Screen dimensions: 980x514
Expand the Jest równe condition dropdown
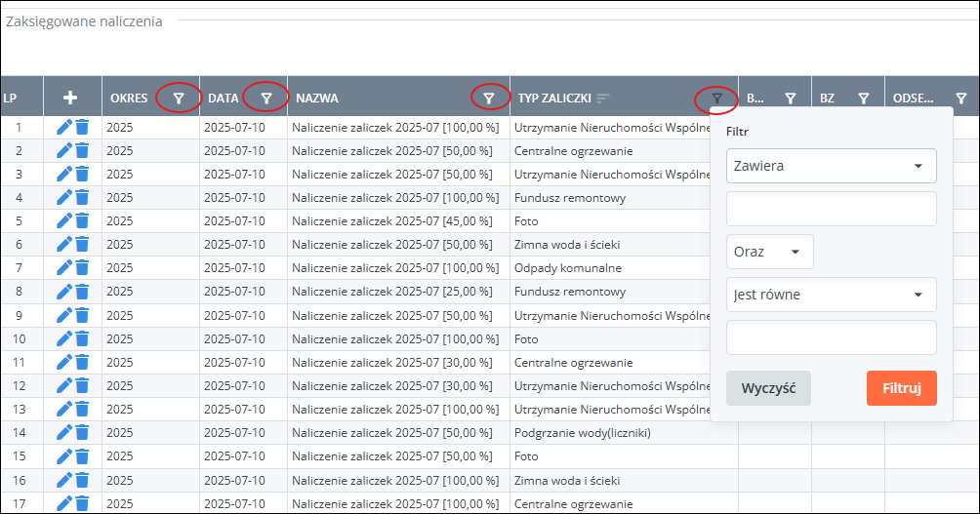831,295
